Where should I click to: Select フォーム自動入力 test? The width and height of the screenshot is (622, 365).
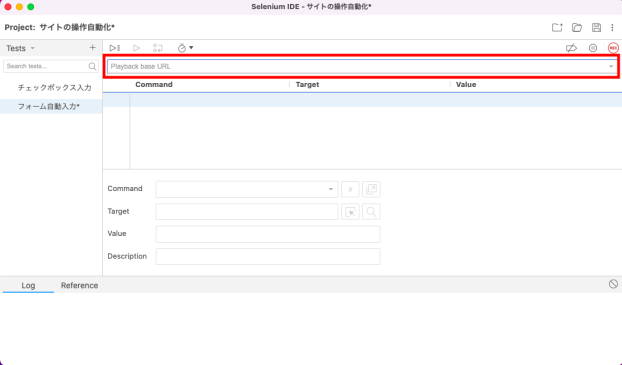pyautogui.click(x=49, y=106)
